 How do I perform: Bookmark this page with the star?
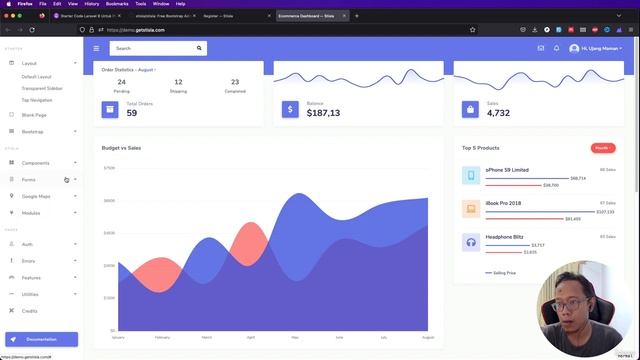(x=472, y=30)
